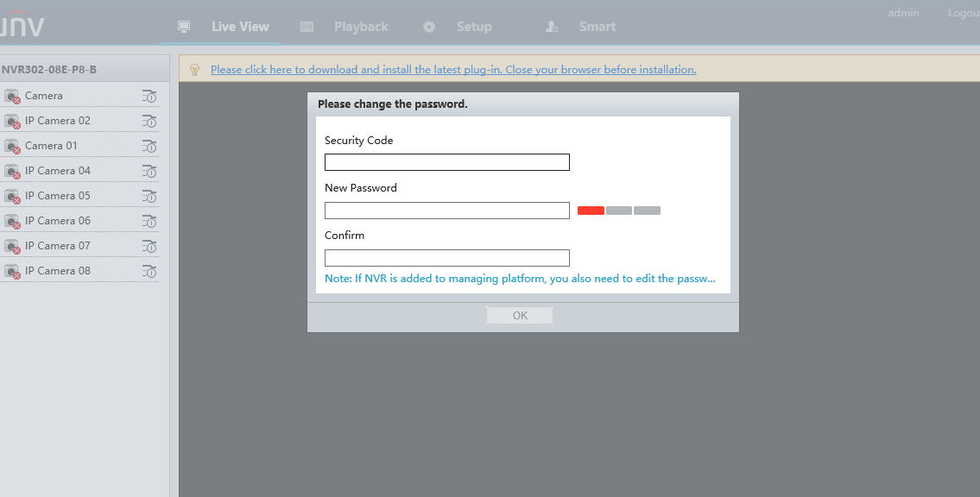This screenshot has width=980, height=497.
Task: Select IP Camera 04 in the device list
Action: tap(58, 171)
